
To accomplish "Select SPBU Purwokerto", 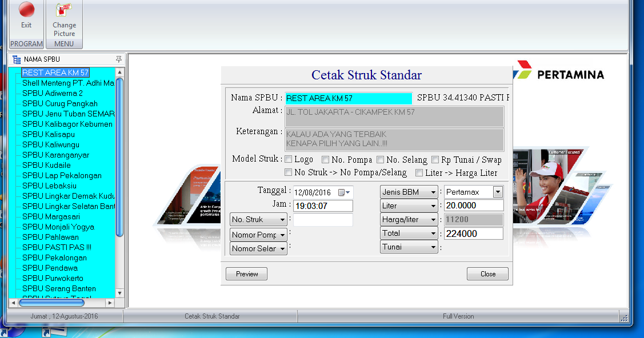I will coord(53,277).
